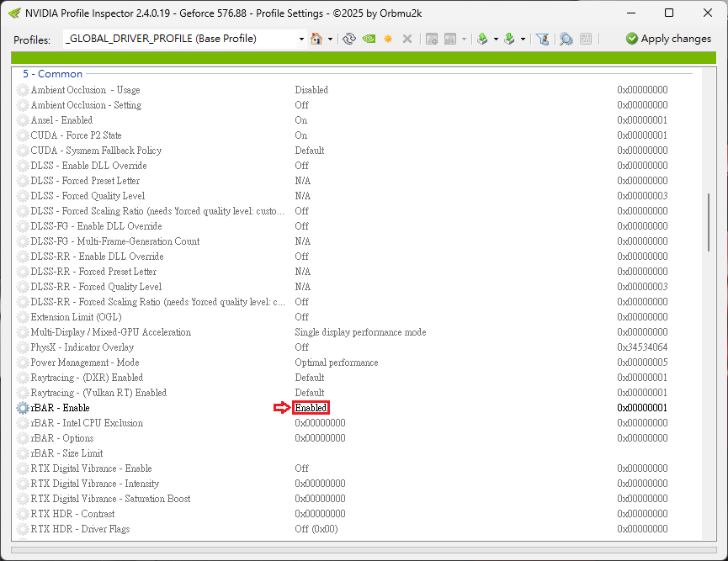Add application to current profile

(432, 39)
